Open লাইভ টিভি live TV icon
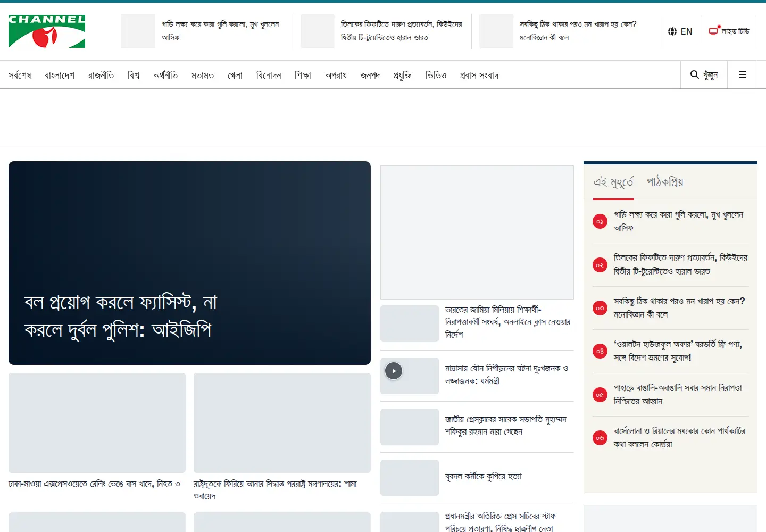 (x=729, y=31)
